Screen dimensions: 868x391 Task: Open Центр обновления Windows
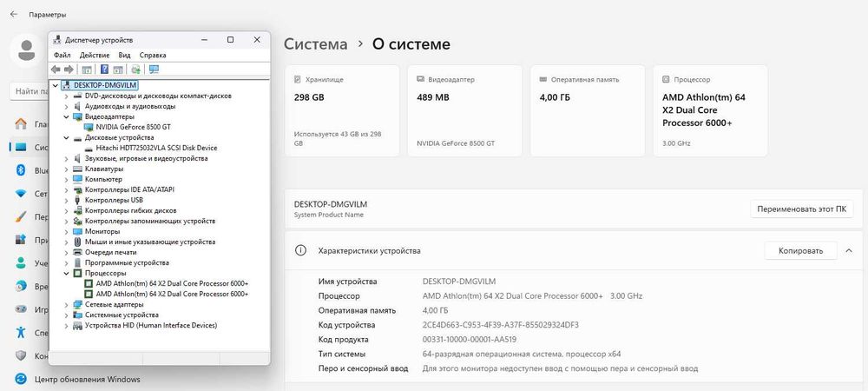(88, 380)
